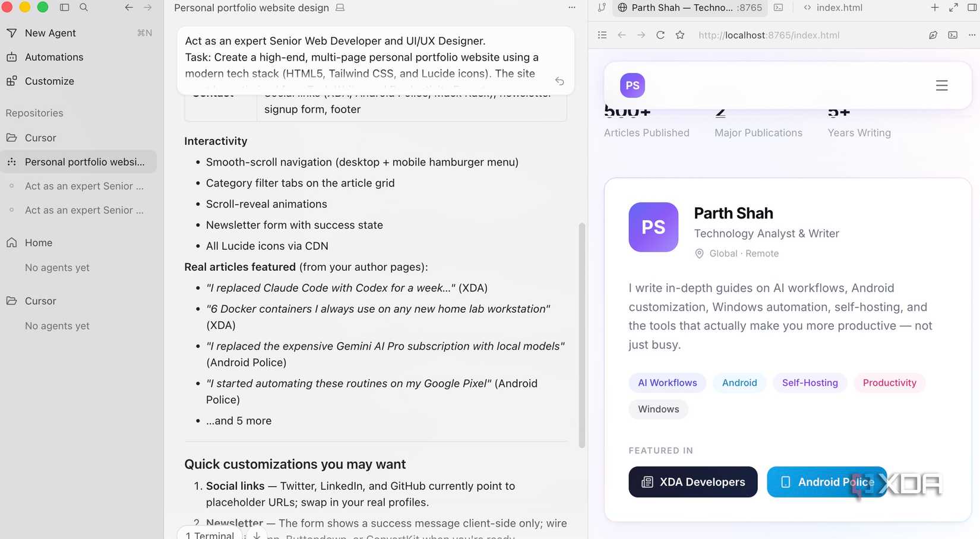Click the revert arrow on the prompt message
This screenshot has width=980, height=539.
pyautogui.click(x=559, y=81)
